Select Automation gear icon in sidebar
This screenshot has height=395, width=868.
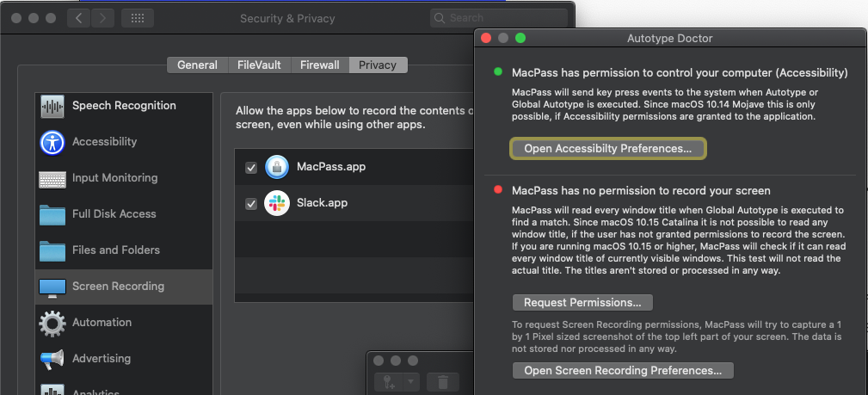pos(52,323)
